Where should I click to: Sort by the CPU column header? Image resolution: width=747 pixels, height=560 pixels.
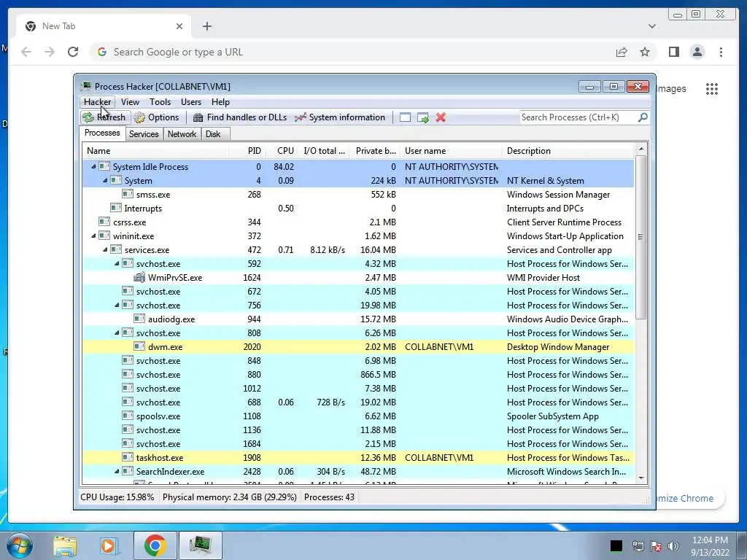coord(282,150)
